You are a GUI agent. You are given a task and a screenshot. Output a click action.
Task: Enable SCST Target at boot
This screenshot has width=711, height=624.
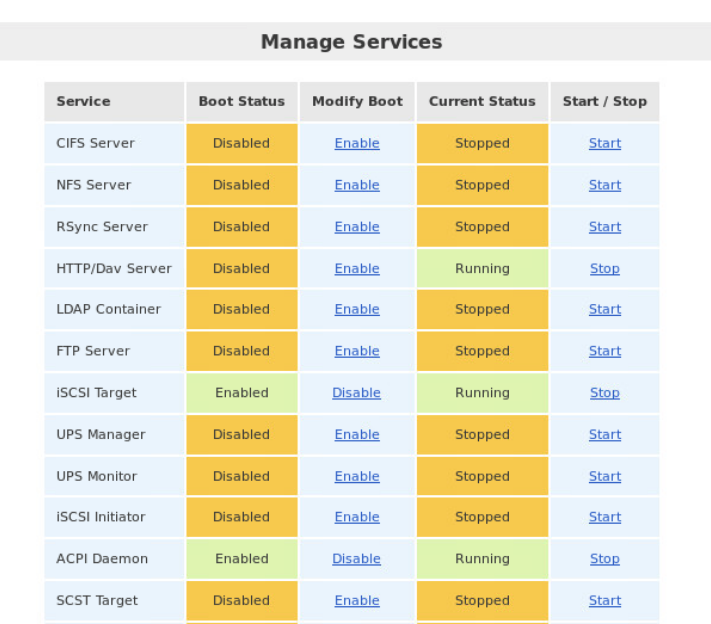(x=357, y=601)
